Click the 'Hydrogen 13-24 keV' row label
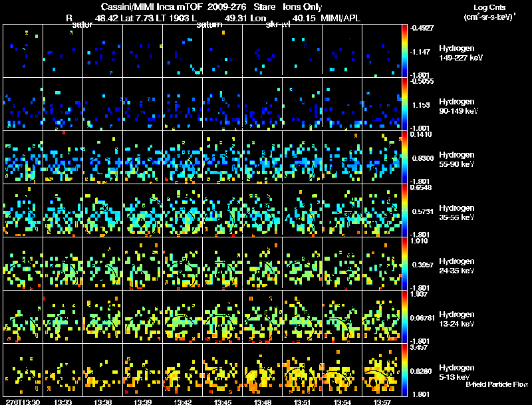Viewport: 532px width, 405px height. tap(457, 319)
